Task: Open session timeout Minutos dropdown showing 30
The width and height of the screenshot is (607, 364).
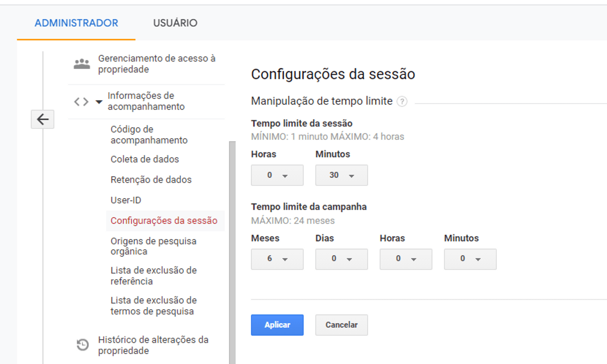Action: pyautogui.click(x=341, y=175)
